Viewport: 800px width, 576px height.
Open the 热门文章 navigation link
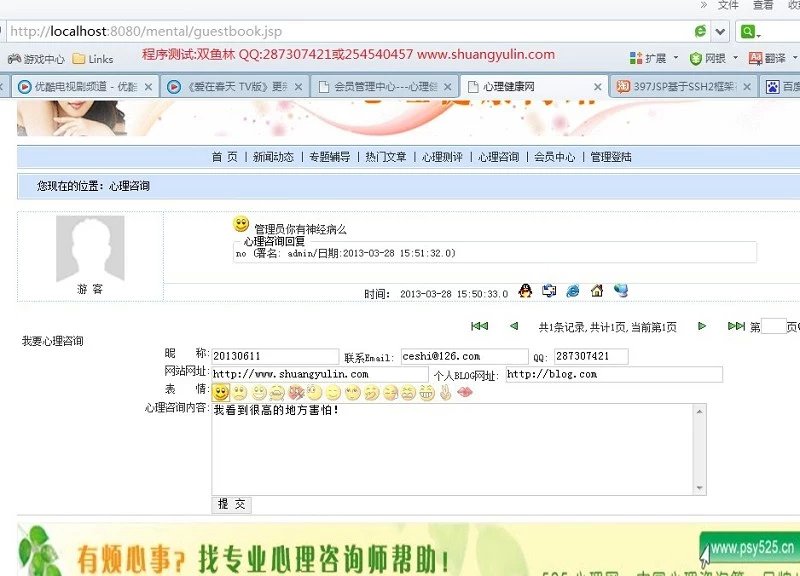pyautogui.click(x=386, y=157)
